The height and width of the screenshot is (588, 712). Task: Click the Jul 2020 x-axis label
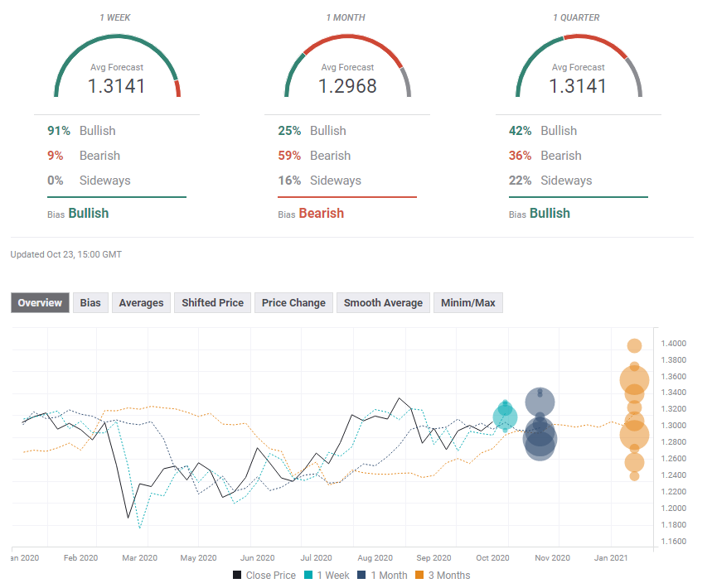pos(316,557)
